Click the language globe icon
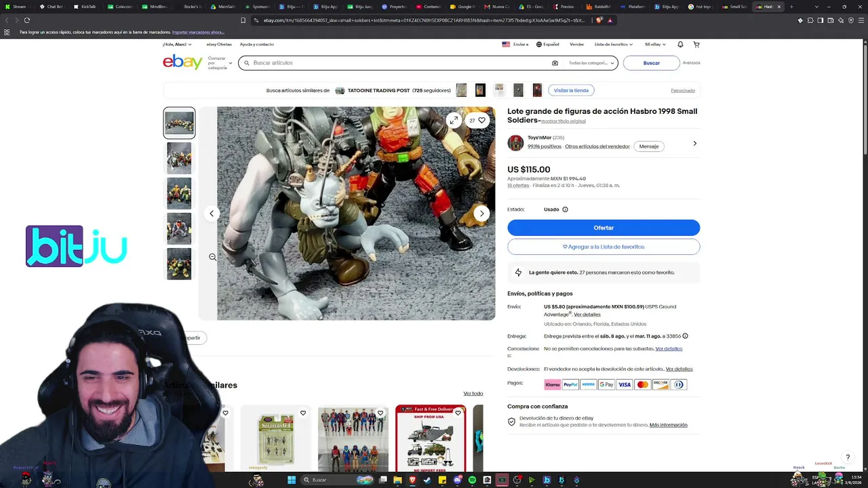The width and height of the screenshot is (868, 488). pyautogui.click(x=539, y=44)
